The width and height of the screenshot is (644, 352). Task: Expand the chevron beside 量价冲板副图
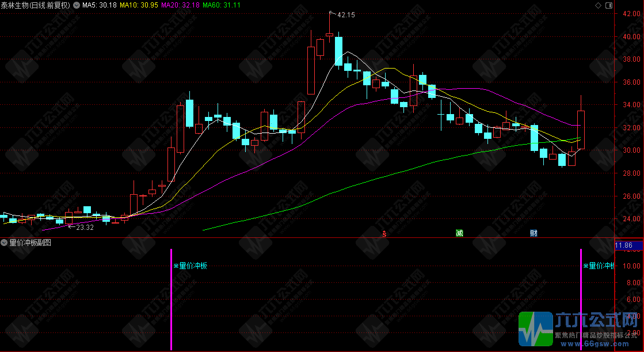(4, 243)
